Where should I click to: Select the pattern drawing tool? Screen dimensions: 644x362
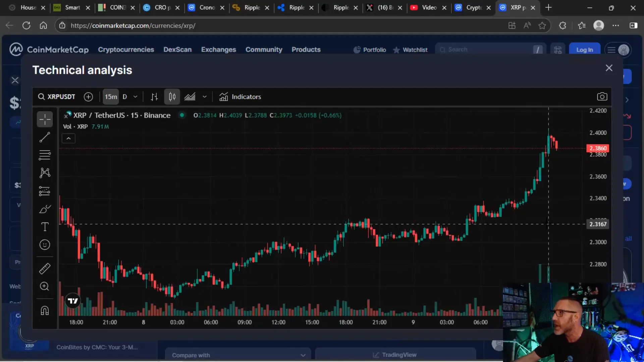45,173
